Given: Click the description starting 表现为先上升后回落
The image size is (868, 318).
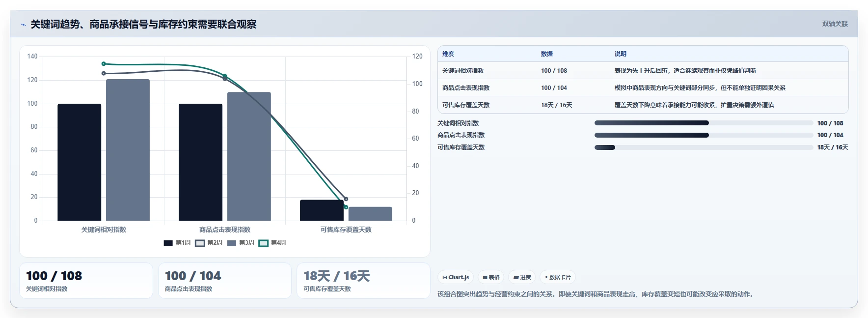Looking at the screenshot, I should pos(685,71).
